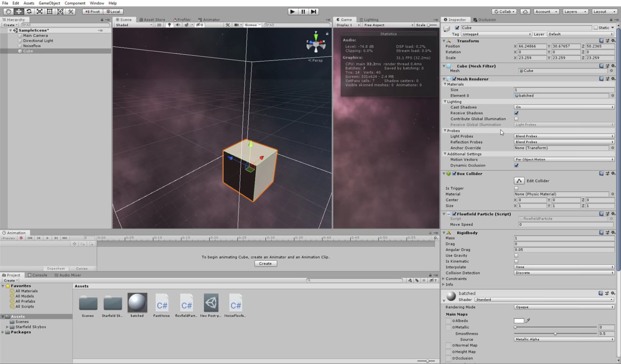621x364 pixels.
Task: Select the Move tool
Action: [19, 11]
